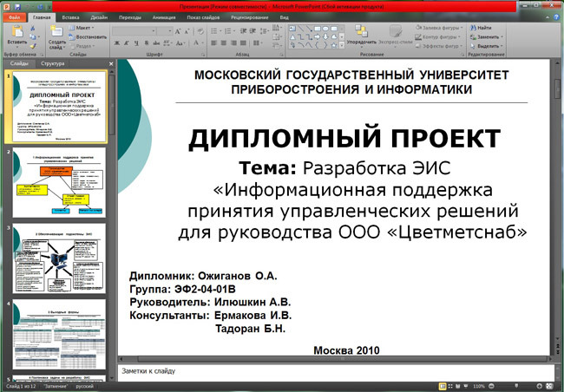
Task: Increase font size with the large A icon
Action: (178, 31)
